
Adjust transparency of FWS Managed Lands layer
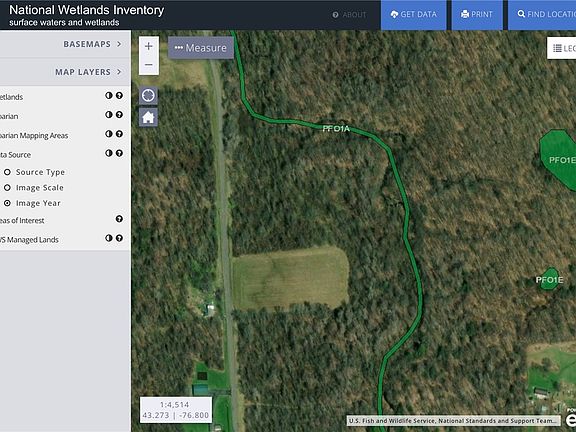109,238
